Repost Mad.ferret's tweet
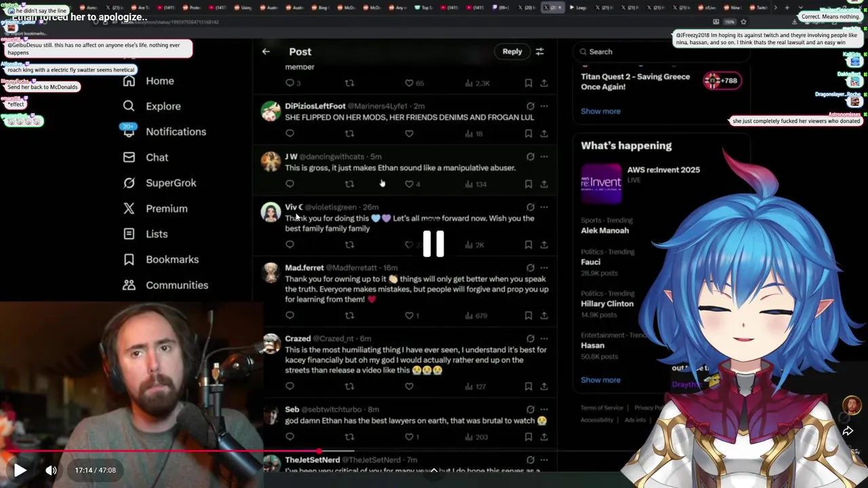Image resolution: width=868 pixels, height=488 pixels. coord(349,315)
